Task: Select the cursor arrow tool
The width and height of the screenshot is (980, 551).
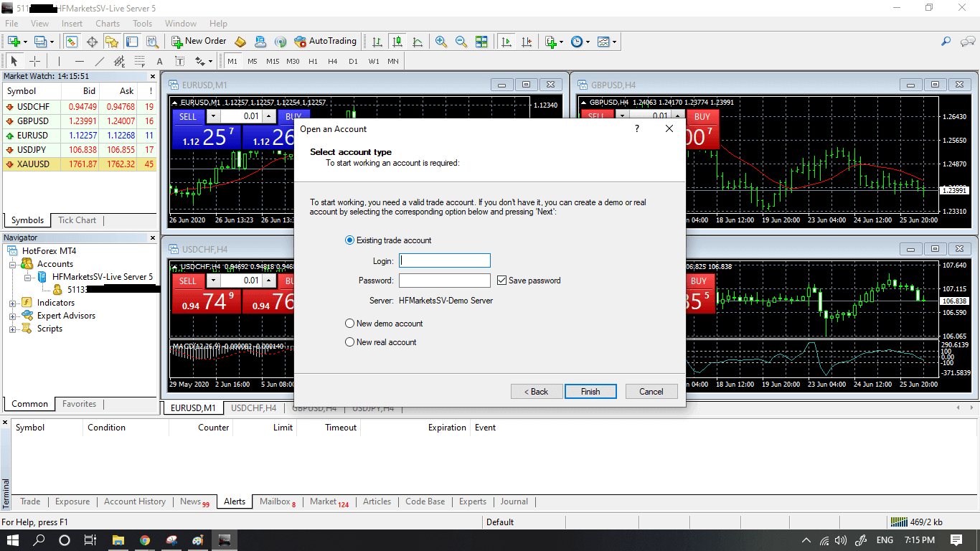Action: [14, 62]
